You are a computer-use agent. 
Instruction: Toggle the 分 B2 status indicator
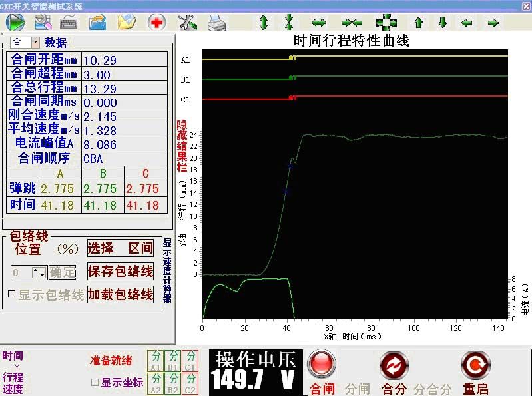point(172,383)
